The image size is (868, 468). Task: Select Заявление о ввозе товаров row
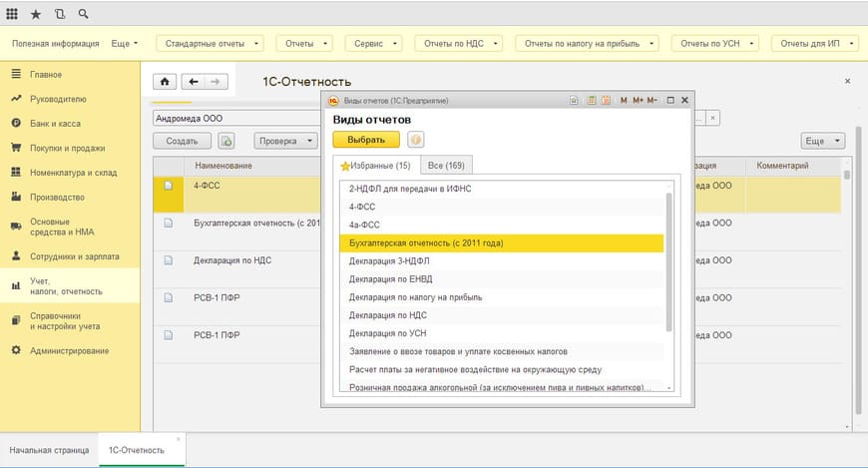[502, 351]
